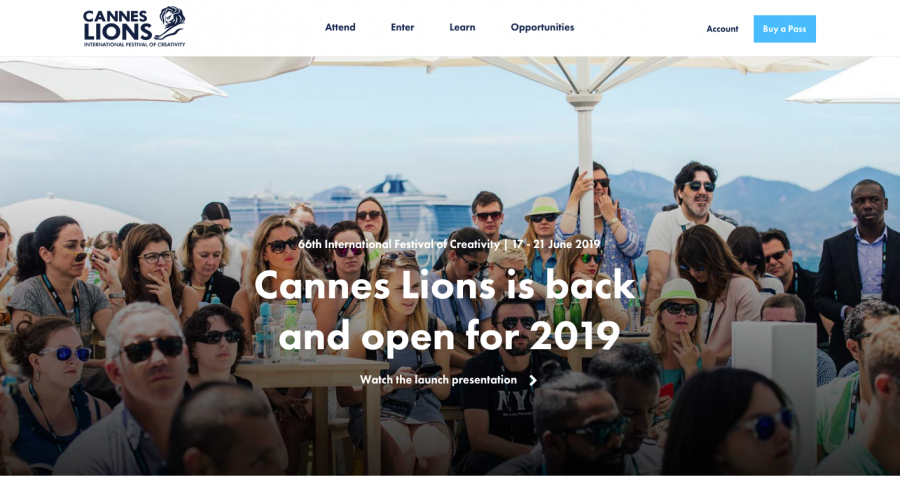Expand the Opportunities navigation item

pyautogui.click(x=542, y=27)
